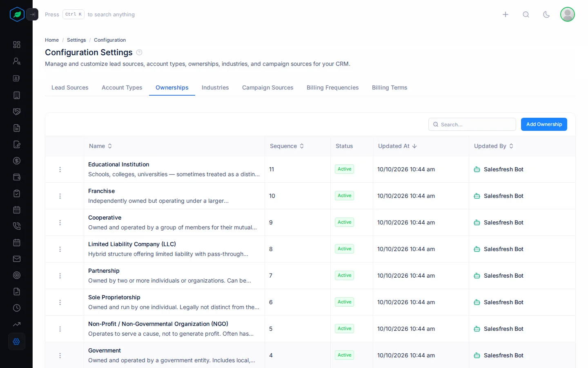Image resolution: width=588 pixels, height=368 pixels.
Task: Click the highlighted settings gear icon
Action: 17,341
